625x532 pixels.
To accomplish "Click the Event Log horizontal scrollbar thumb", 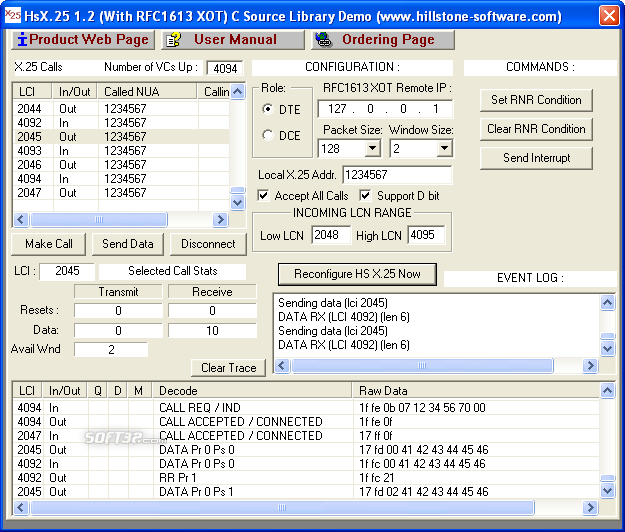I will [423, 365].
